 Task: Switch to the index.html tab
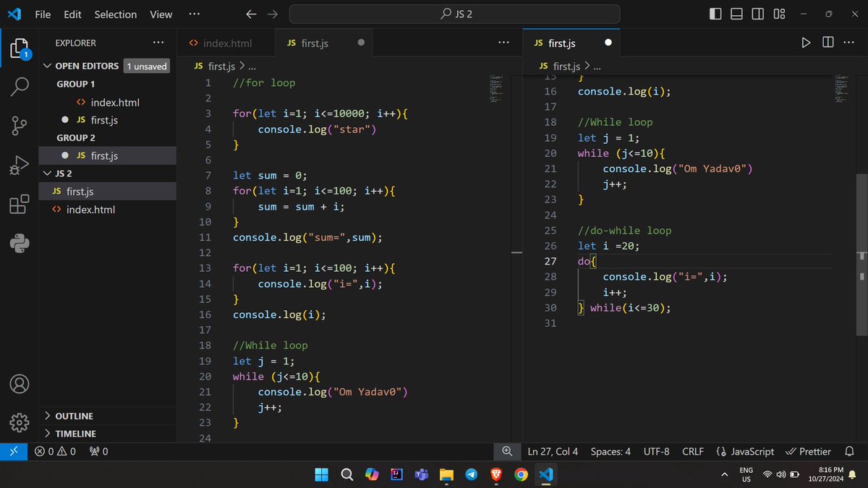click(x=226, y=43)
